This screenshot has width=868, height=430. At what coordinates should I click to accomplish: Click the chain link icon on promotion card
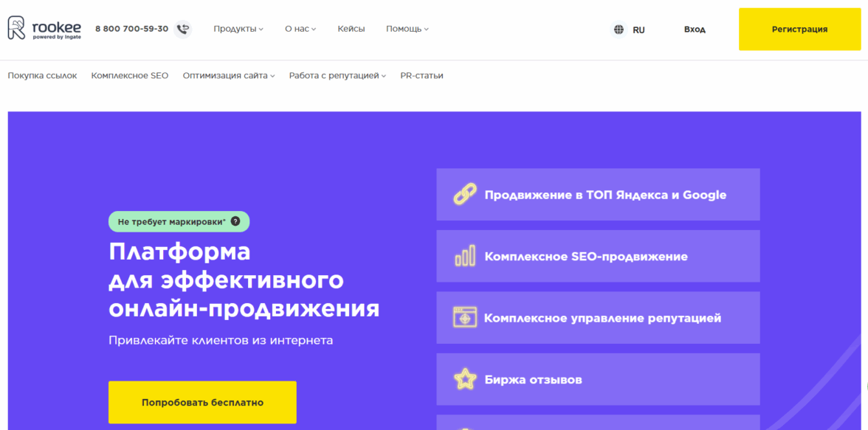(x=464, y=194)
